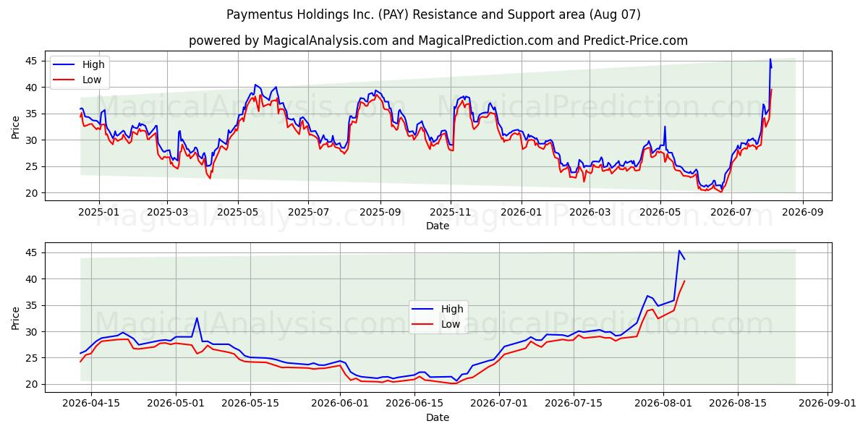
Task: Click the '2026-07-15' tick label in bottom chart
Action: (x=574, y=404)
